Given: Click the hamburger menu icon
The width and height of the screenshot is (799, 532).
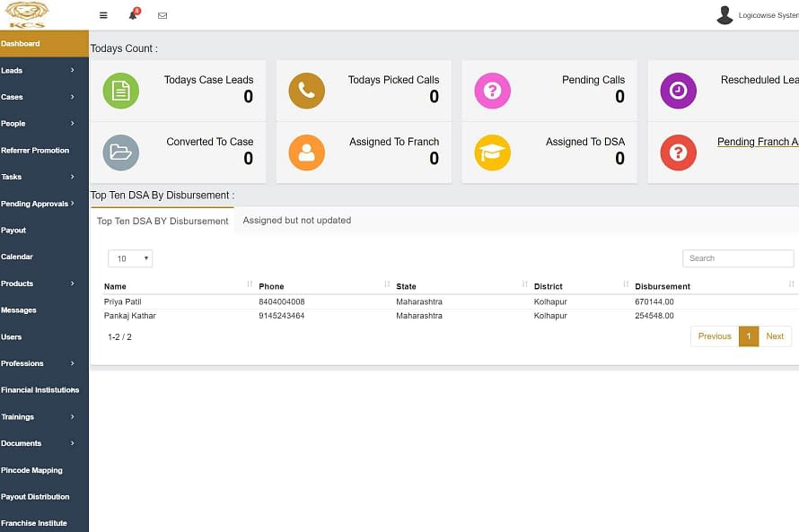Looking at the screenshot, I should 103,15.
